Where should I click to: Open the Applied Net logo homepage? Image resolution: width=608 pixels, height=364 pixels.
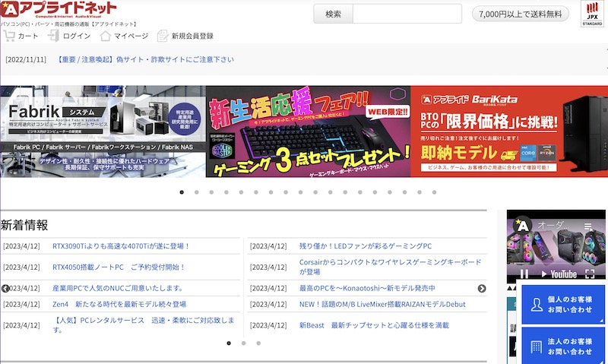point(59,9)
